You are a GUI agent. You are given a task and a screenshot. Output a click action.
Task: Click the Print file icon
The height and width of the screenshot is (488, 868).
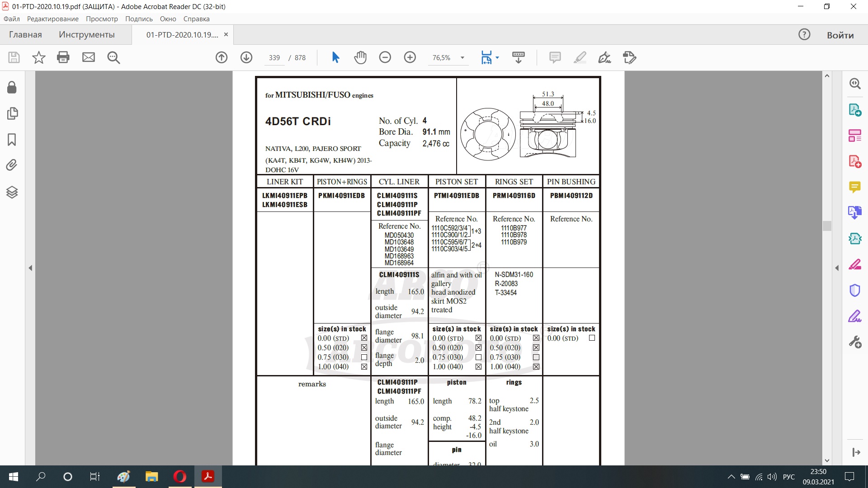[x=63, y=57]
